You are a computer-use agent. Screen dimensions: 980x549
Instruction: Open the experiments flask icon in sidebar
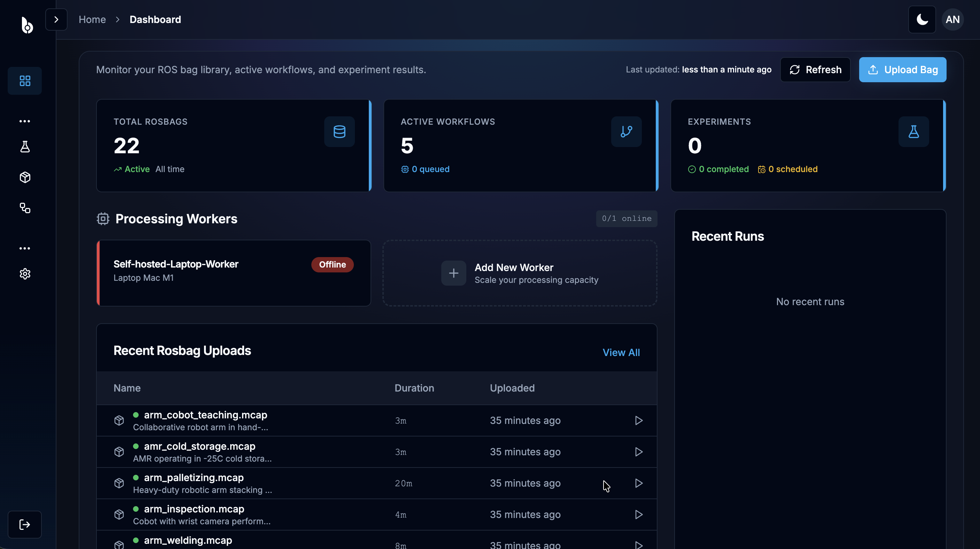pyautogui.click(x=25, y=147)
